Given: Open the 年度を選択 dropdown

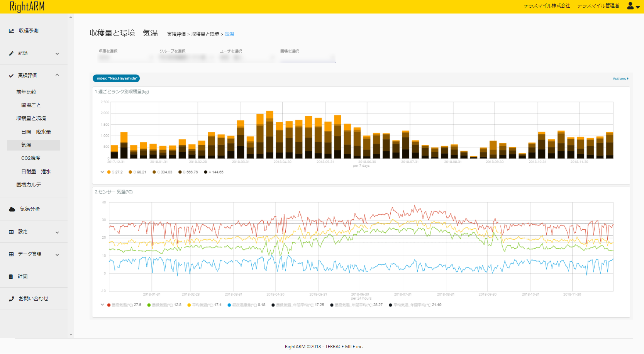Looking at the screenshot, I should (x=125, y=58).
